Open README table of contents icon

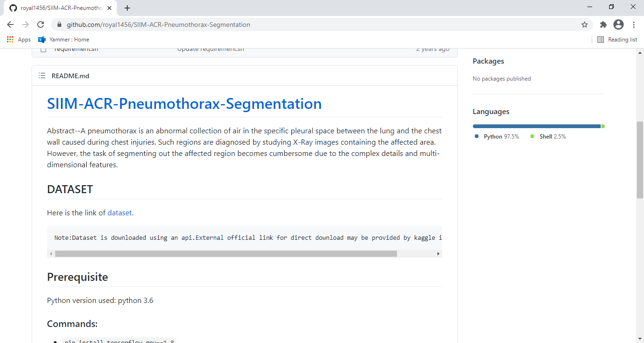click(42, 76)
